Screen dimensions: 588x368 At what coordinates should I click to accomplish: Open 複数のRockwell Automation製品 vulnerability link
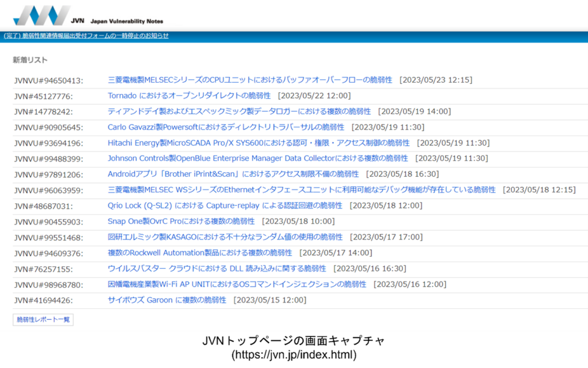click(200, 253)
